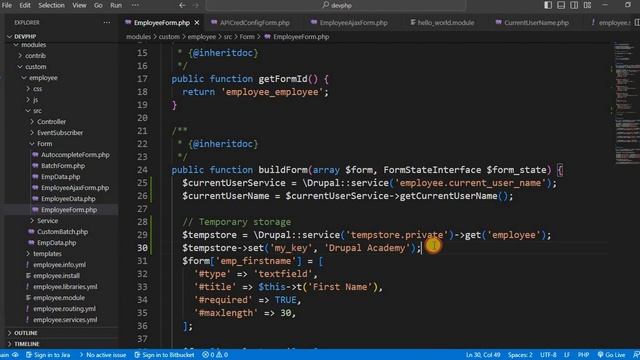
Task: Open the Run menu
Action: point(116,5)
